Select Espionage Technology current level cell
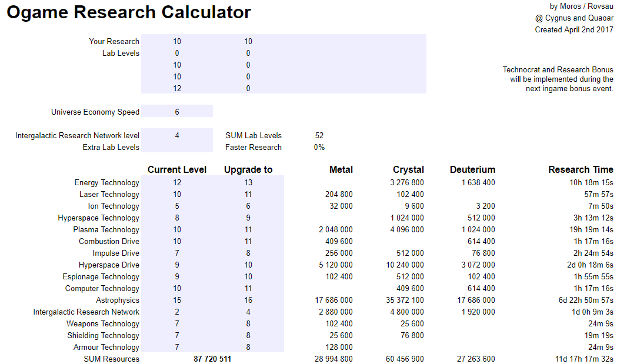 point(177,276)
